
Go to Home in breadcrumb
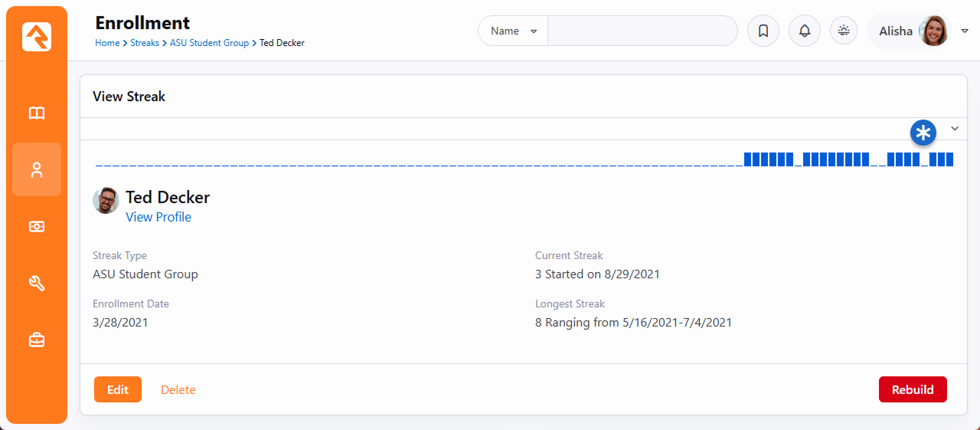pos(106,43)
